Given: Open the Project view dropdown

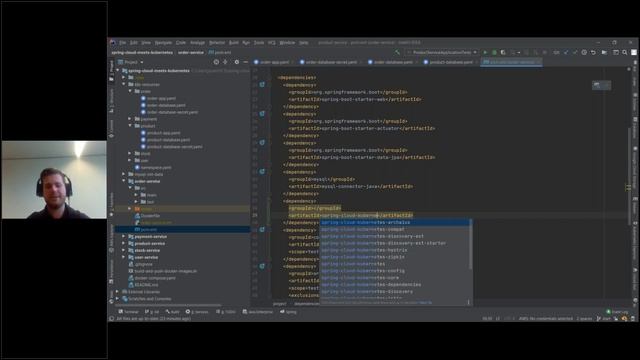Looking at the screenshot, I should click(x=131, y=62).
